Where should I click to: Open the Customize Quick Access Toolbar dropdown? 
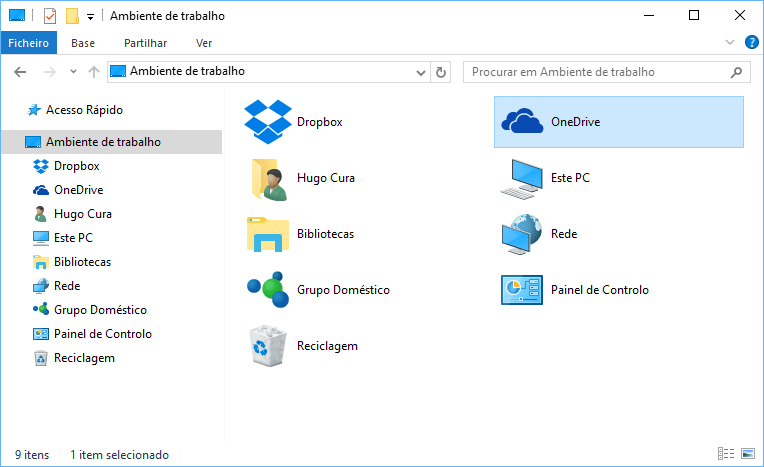click(90, 17)
